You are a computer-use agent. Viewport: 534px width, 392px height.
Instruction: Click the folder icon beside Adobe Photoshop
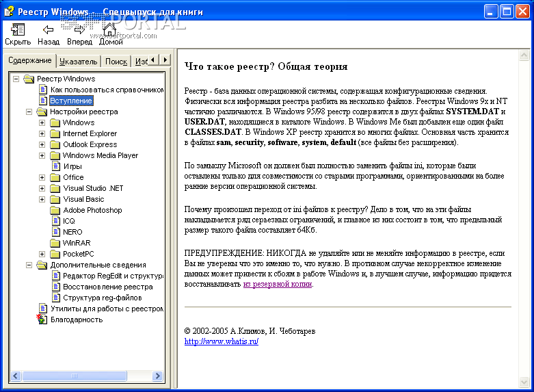tap(55, 210)
